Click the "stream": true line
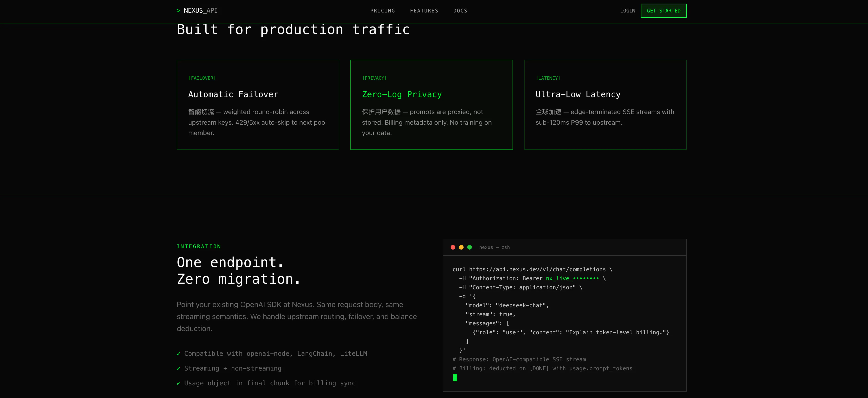This screenshot has width=868, height=398. tap(490, 314)
